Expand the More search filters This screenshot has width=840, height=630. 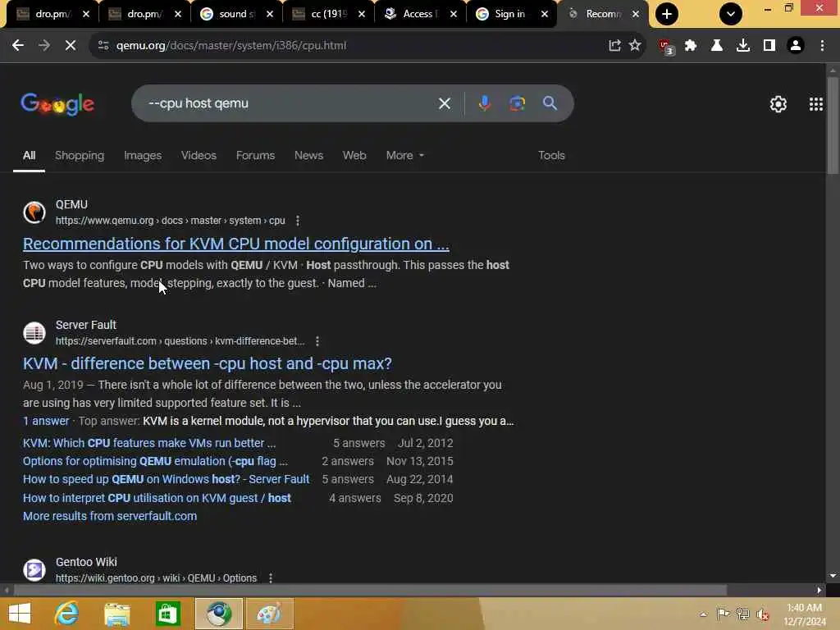[405, 155]
